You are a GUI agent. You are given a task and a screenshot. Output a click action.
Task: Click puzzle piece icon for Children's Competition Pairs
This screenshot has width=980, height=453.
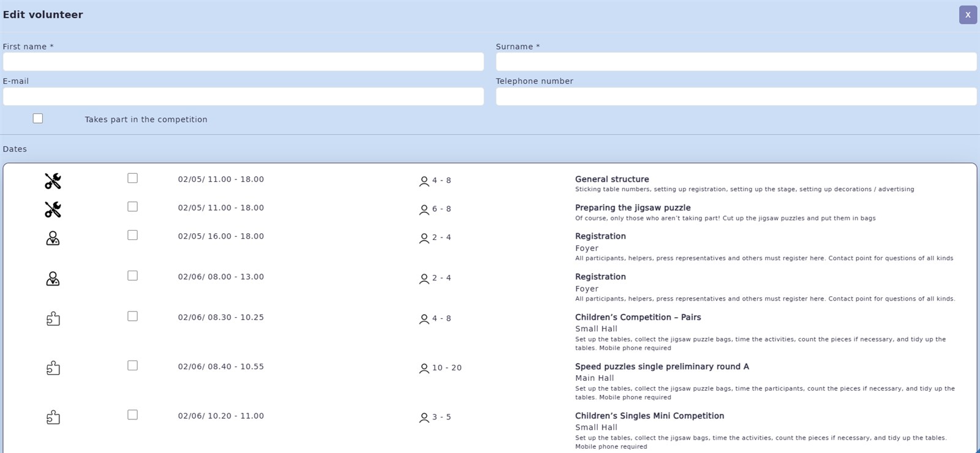pos(53,319)
